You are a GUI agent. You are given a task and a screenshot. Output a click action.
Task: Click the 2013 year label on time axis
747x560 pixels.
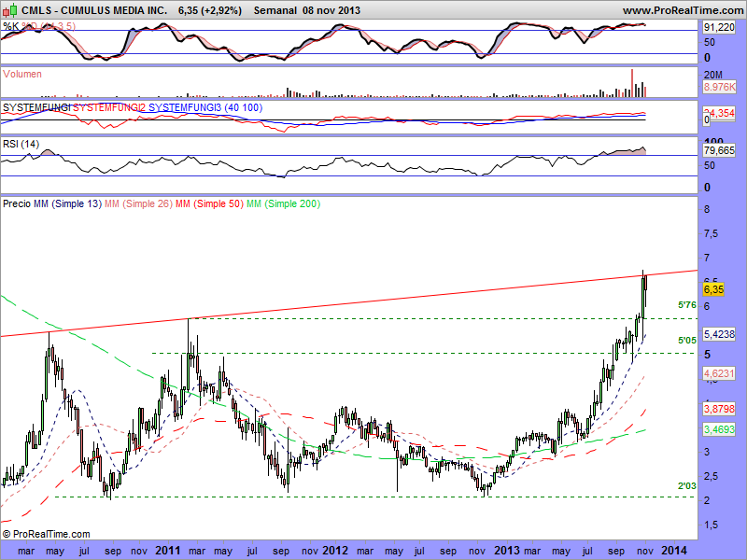[x=506, y=551]
